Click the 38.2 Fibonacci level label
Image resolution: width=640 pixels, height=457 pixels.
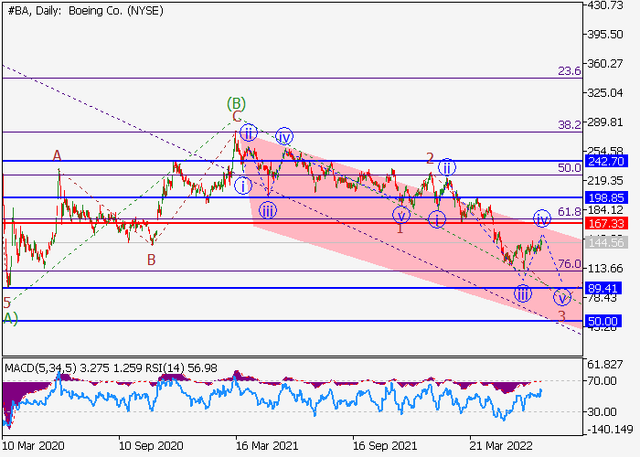coord(569,125)
